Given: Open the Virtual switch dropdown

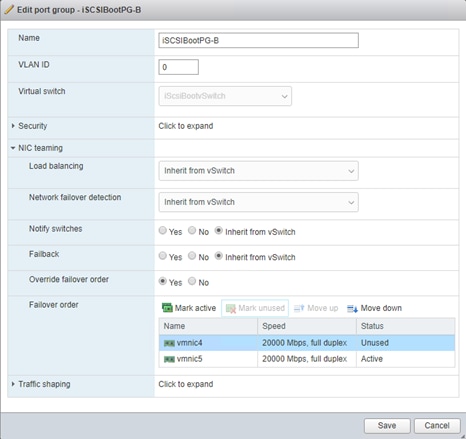Looking at the screenshot, I should [x=225, y=96].
